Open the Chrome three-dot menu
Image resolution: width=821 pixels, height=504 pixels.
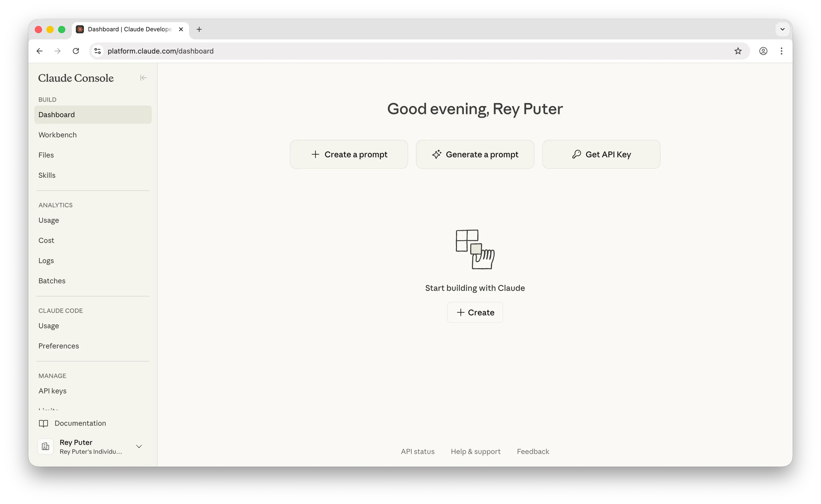point(782,51)
